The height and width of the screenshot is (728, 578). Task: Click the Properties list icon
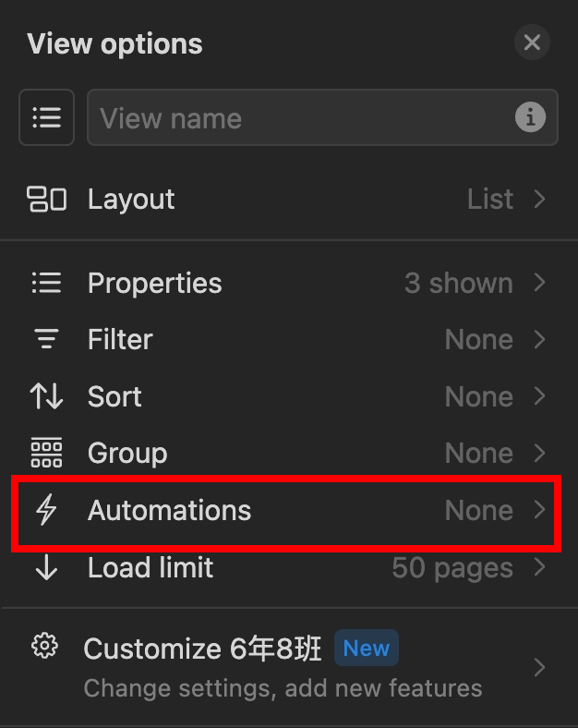click(x=46, y=283)
